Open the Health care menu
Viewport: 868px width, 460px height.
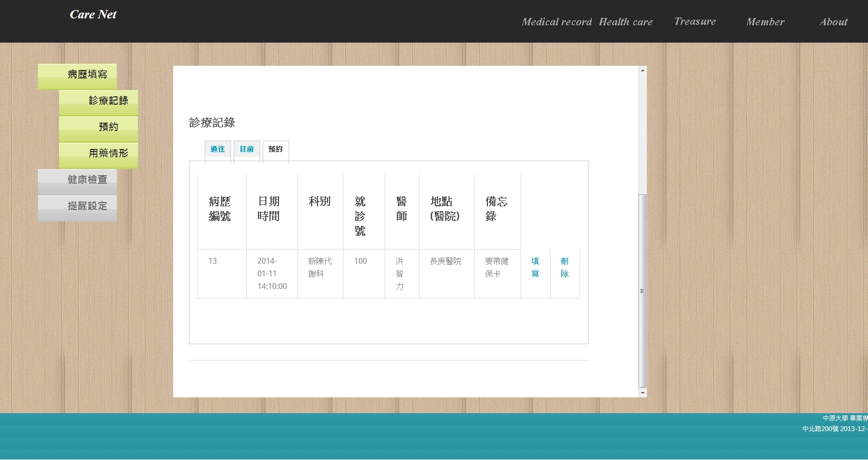tap(625, 22)
